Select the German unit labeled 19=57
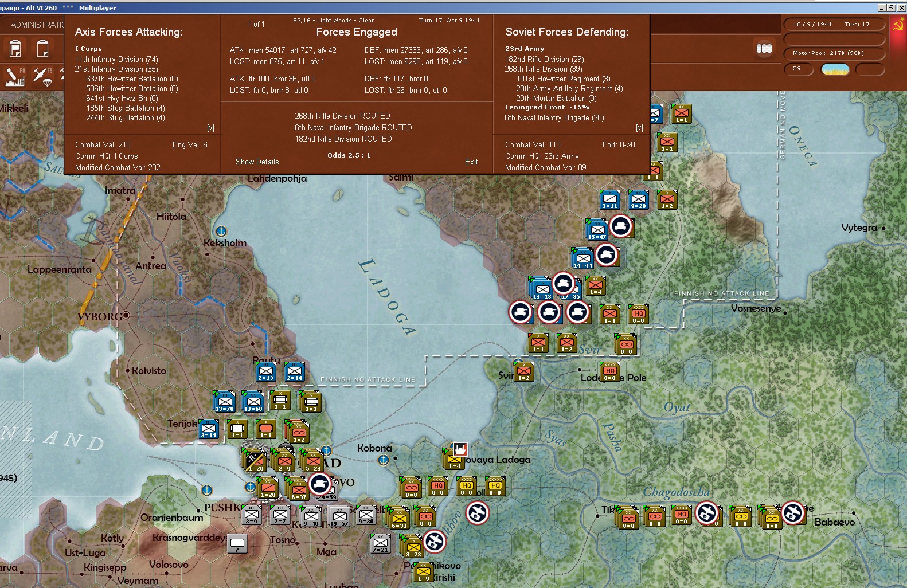This screenshot has height=588, width=907. (339, 516)
